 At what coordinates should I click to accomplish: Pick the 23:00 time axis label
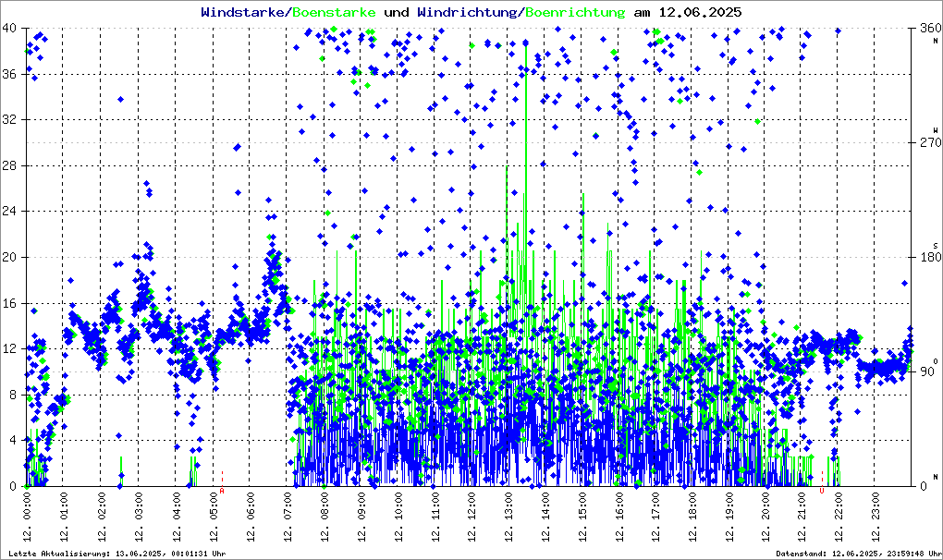(877, 517)
